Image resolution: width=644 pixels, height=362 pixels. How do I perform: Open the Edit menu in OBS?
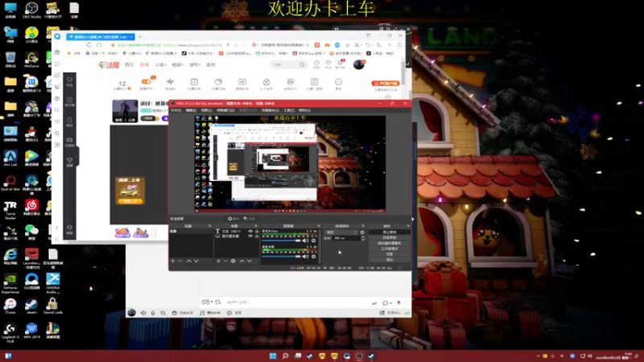click(x=191, y=110)
